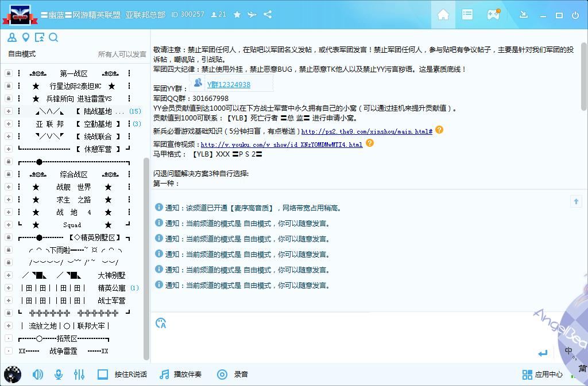Select the 综合战区 channel row

74,174
